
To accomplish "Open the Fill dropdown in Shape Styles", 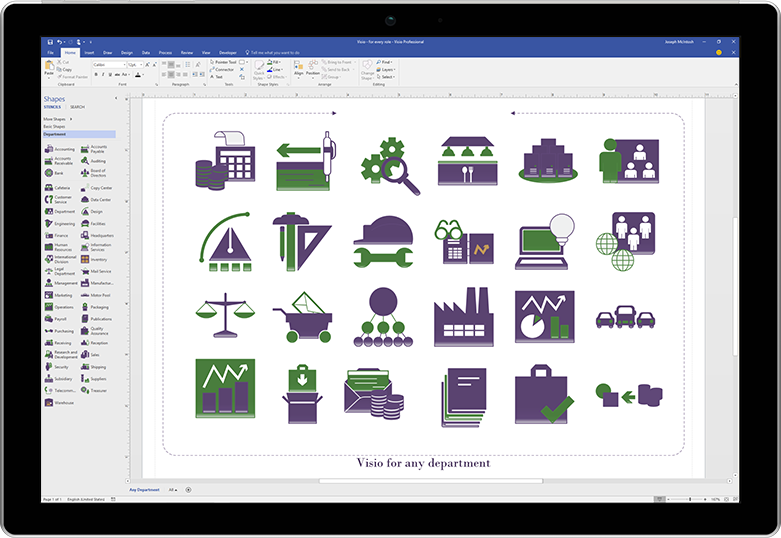I will 275,62.
